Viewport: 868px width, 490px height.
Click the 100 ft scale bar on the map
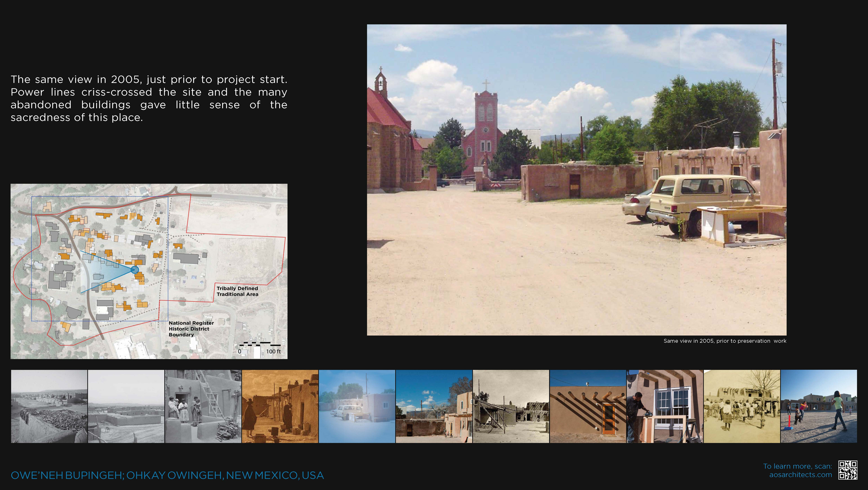pos(260,344)
